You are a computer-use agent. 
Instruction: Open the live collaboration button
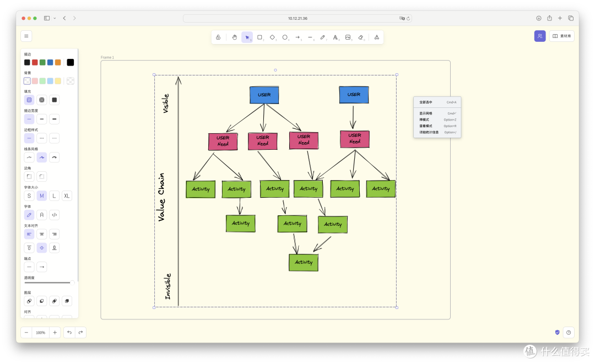[x=540, y=36]
